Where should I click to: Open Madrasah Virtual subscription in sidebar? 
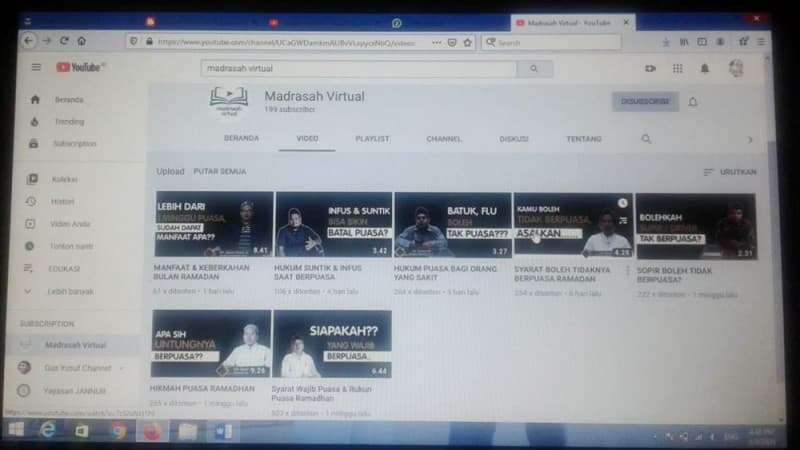coord(74,345)
